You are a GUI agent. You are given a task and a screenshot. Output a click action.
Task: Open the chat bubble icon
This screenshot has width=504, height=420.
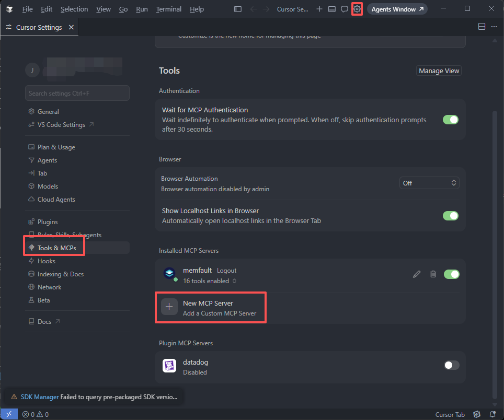click(344, 9)
